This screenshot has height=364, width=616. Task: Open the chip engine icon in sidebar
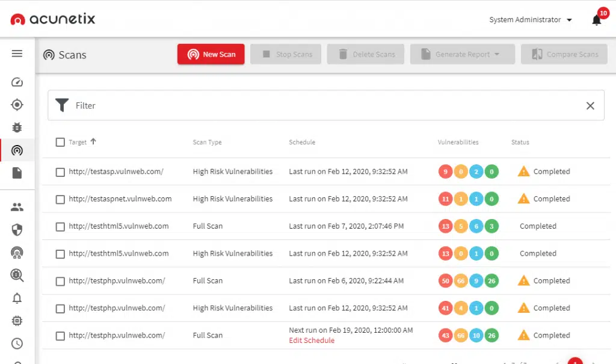[x=17, y=321]
